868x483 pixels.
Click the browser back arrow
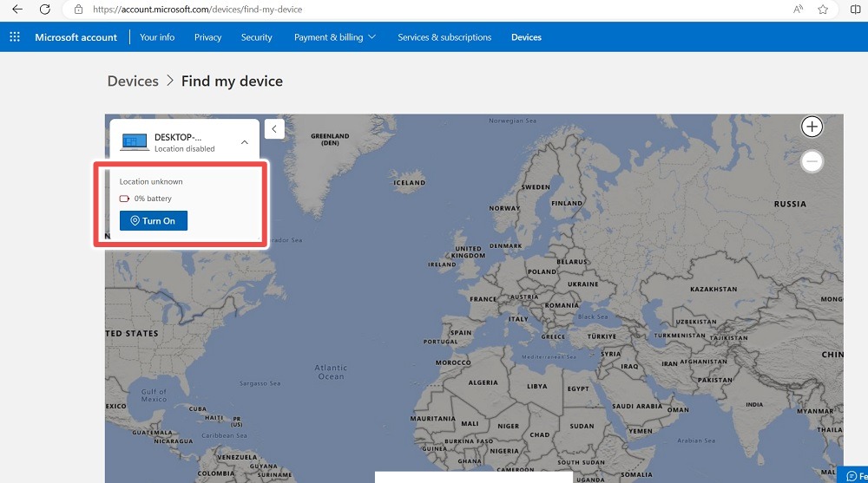(x=17, y=10)
